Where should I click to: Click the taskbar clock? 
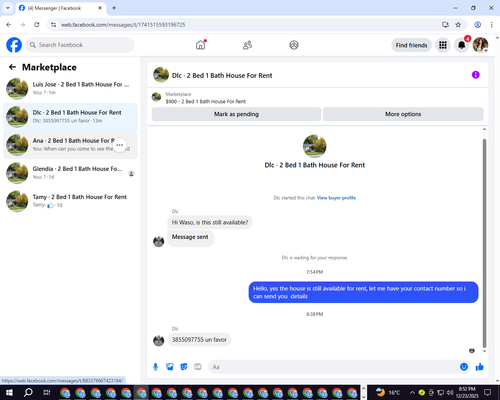pos(467,392)
